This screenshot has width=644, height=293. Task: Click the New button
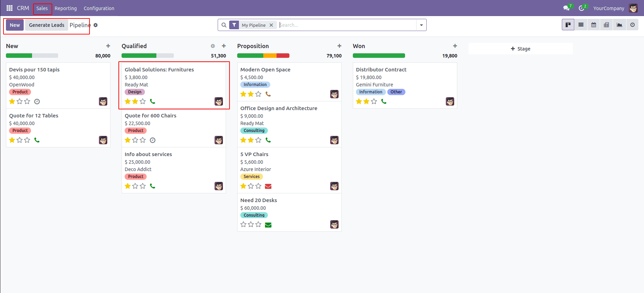click(x=15, y=25)
